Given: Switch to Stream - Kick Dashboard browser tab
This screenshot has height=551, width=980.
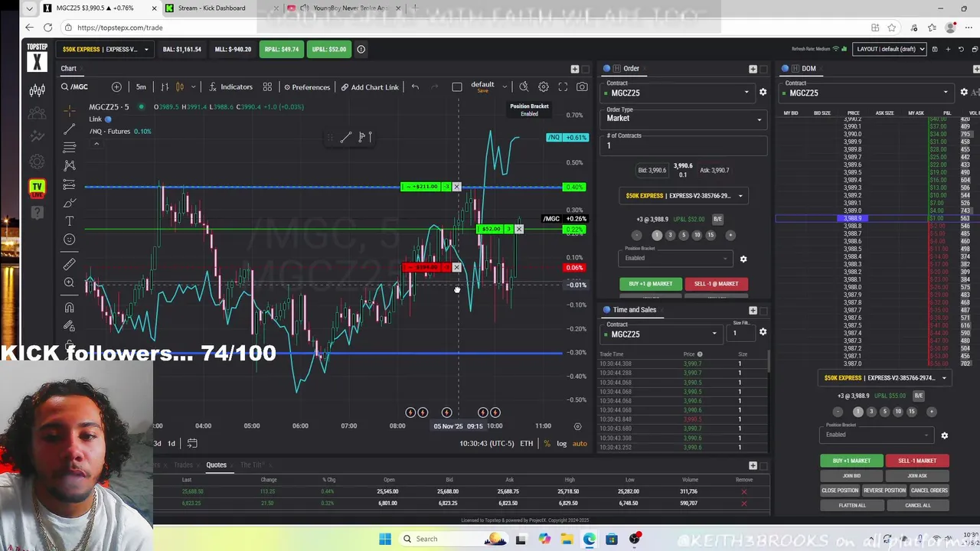Looking at the screenshot, I should [211, 8].
